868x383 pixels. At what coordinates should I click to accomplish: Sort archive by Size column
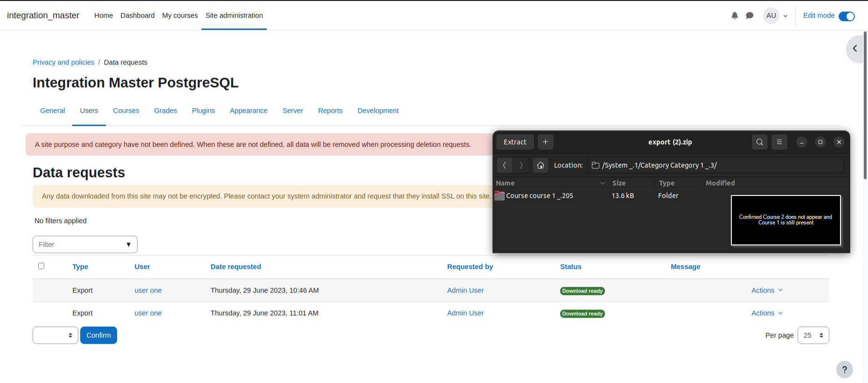[x=619, y=183]
